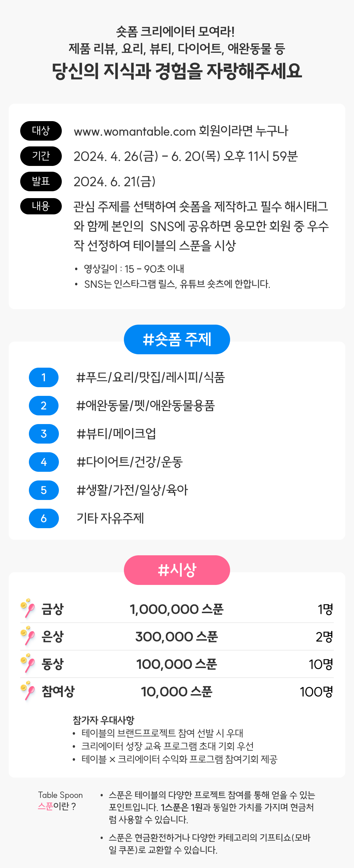The height and width of the screenshot is (868, 354).
Task: Select the spoon icon next to 동상
Action: (28, 663)
